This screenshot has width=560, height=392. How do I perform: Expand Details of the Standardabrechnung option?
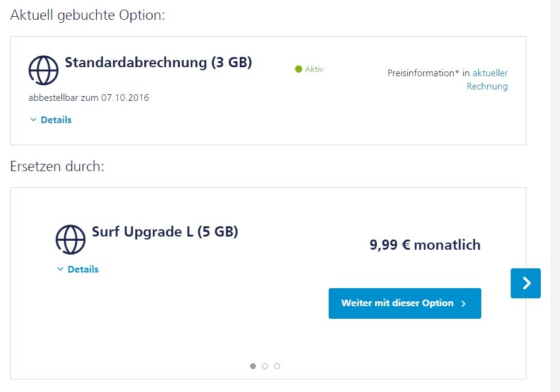coord(56,119)
